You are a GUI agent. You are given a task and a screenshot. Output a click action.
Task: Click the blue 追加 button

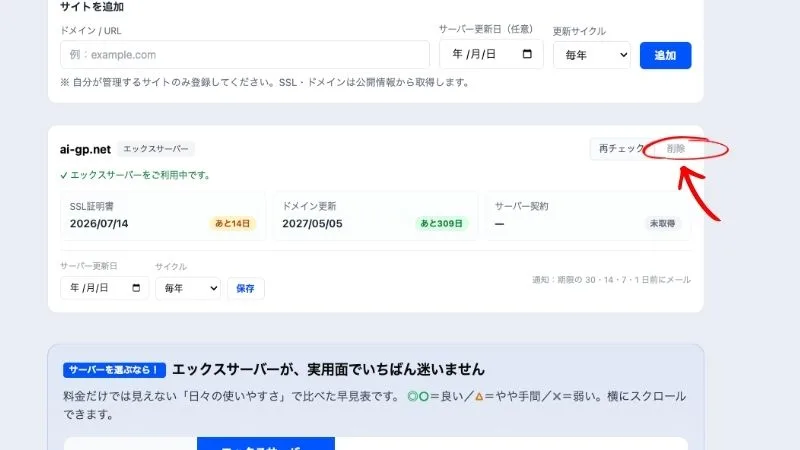pos(665,55)
